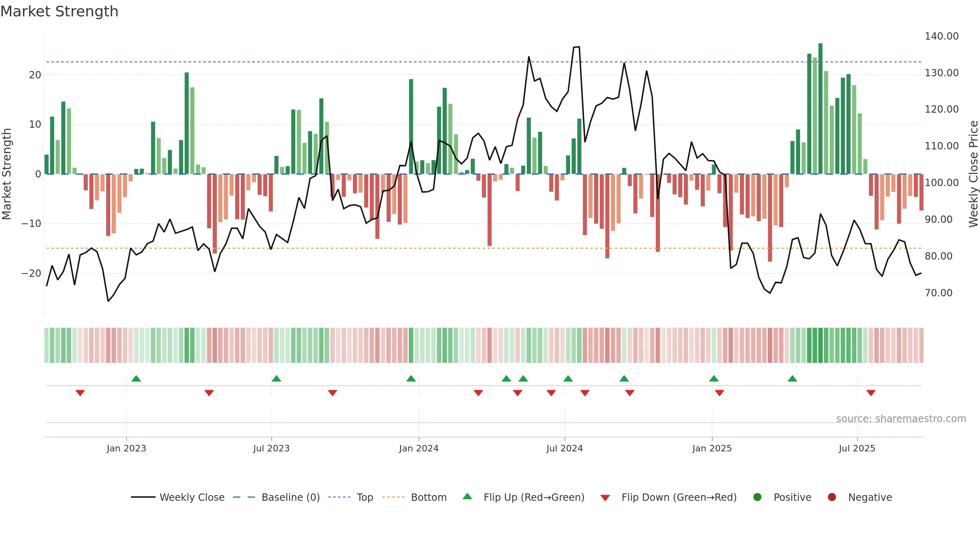Screen dimensions: 980x551
Task: Click the Jul 2023 axis label
Action: click(x=271, y=448)
